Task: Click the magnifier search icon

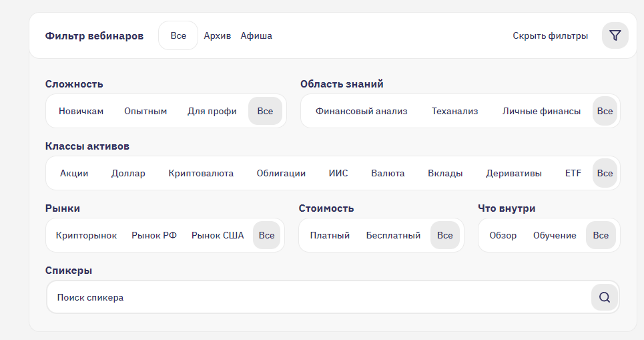Action: [604, 297]
